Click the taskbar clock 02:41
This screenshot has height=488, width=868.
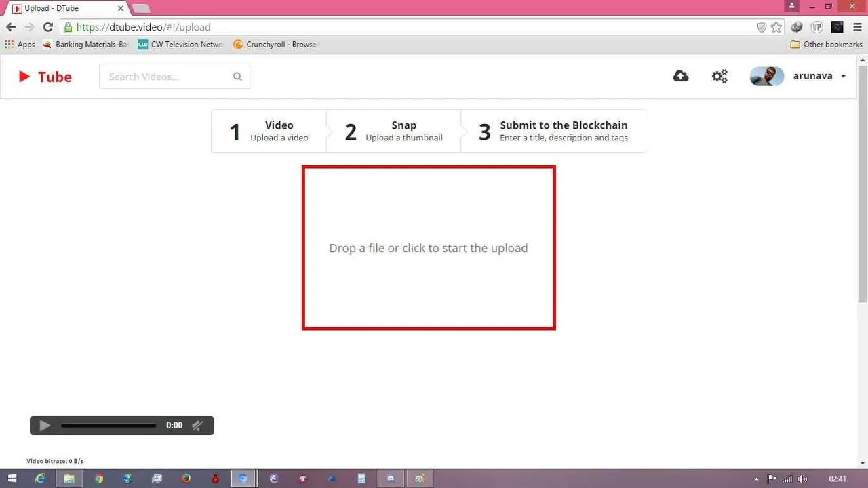pos(837,479)
